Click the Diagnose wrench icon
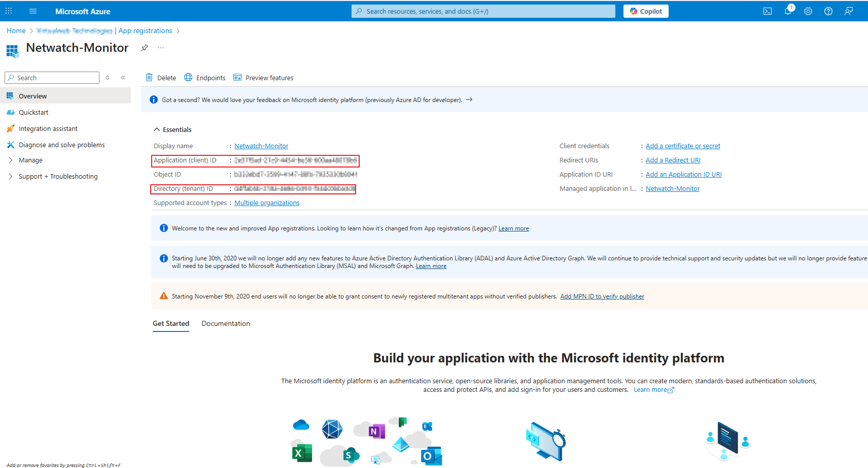The width and height of the screenshot is (868, 468). pyautogui.click(x=10, y=145)
